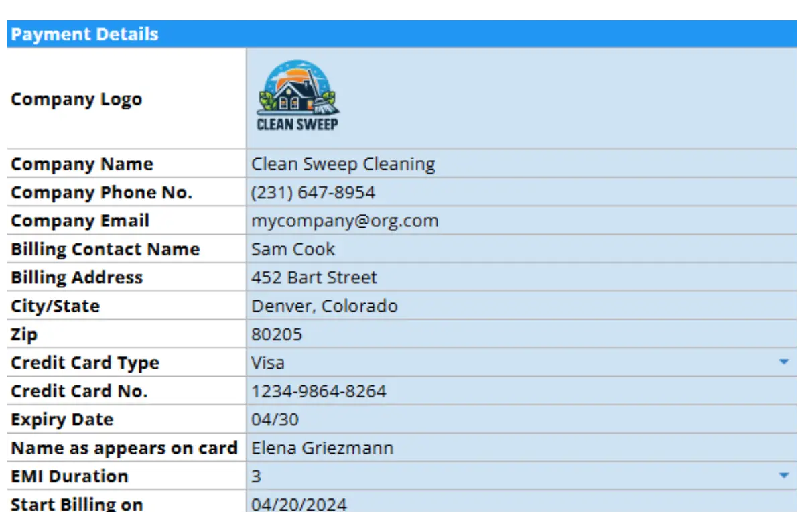Click the Company Phone No. value cell
This screenshot has height=532, width=804.
(313, 193)
